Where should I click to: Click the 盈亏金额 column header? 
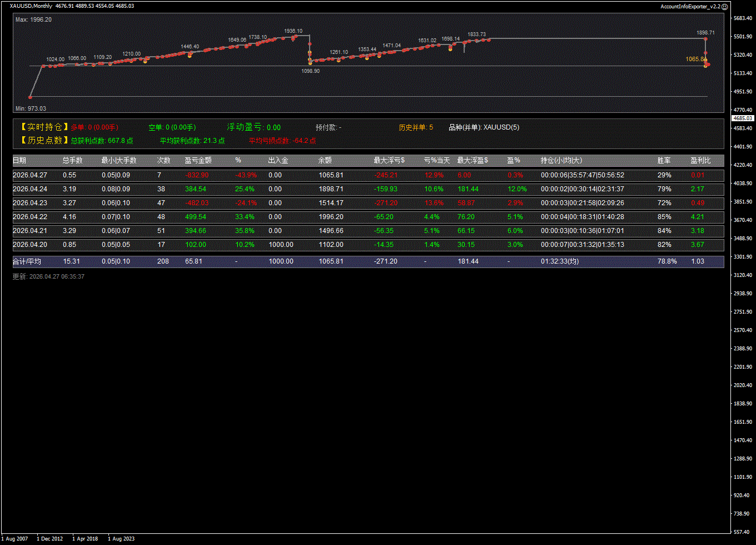point(198,161)
